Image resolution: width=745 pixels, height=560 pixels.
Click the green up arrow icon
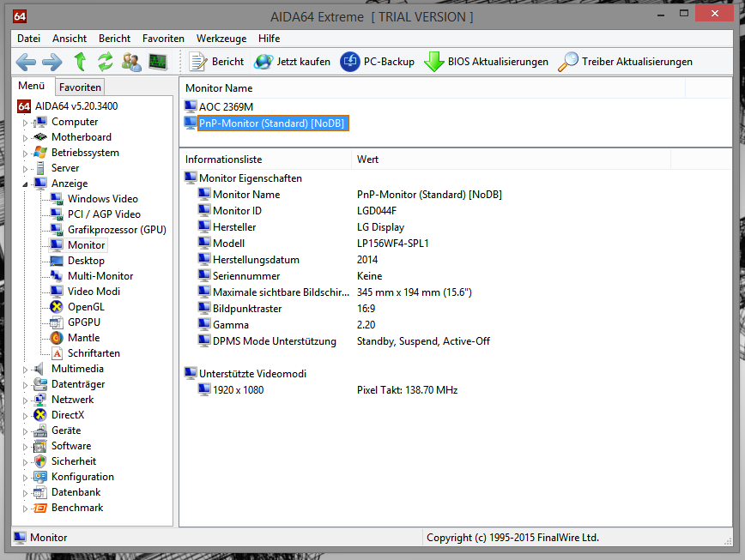point(80,62)
